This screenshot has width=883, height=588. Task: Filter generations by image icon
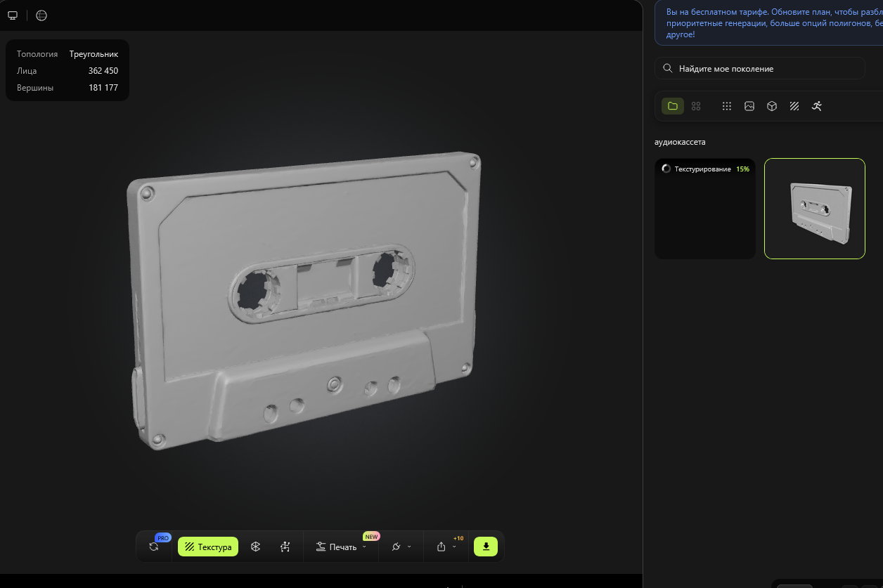(749, 106)
